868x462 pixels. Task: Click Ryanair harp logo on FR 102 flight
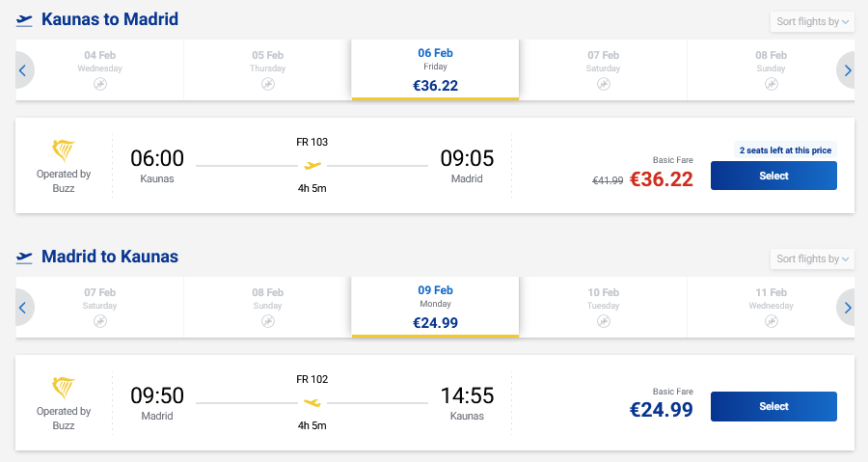pyautogui.click(x=64, y=389)
